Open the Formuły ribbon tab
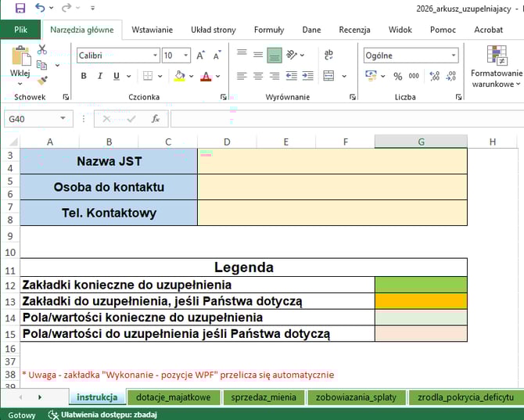The image size is (524, 420). (x=268, y=30)
